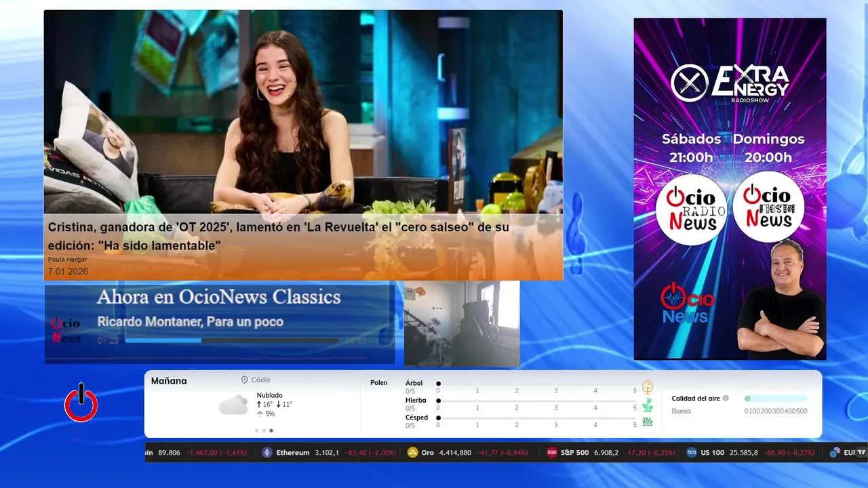Click the Sábados 21:00h schedule text

[x=692, y=148]
